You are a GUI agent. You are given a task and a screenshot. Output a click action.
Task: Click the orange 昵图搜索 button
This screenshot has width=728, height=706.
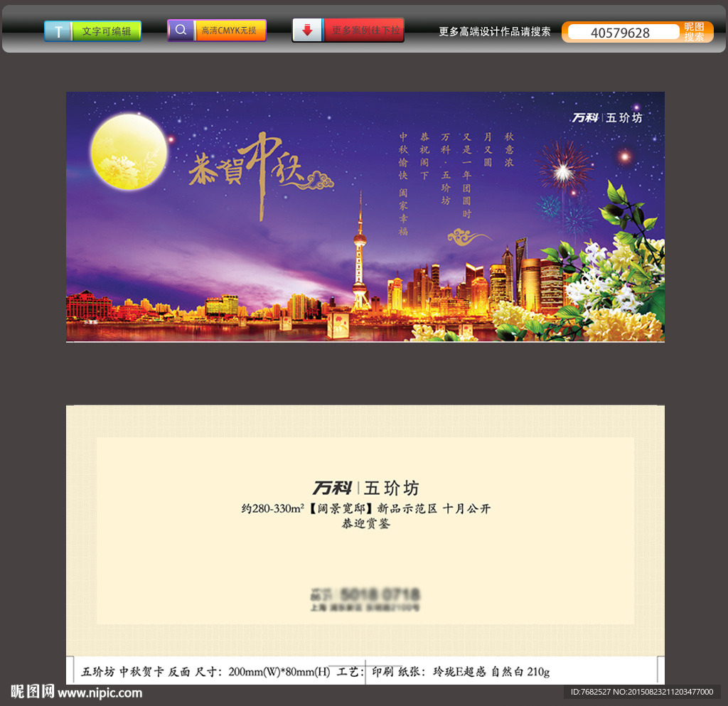[x=694, y=32]
